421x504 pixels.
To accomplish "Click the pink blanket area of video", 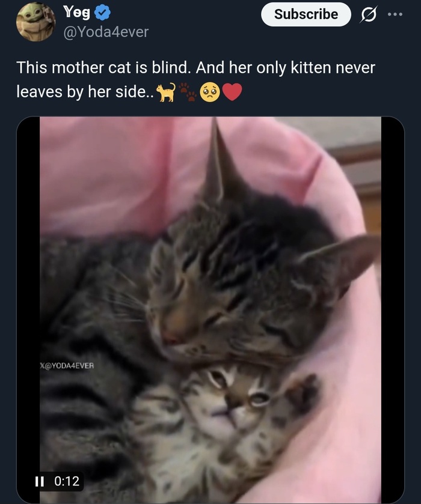I will pyautogui.click(x=106, y=174).
